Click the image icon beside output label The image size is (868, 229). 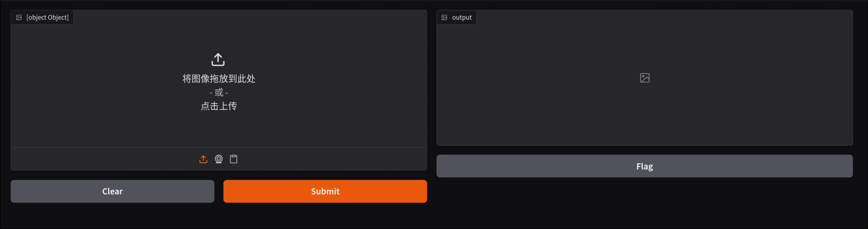click(444, 17)
